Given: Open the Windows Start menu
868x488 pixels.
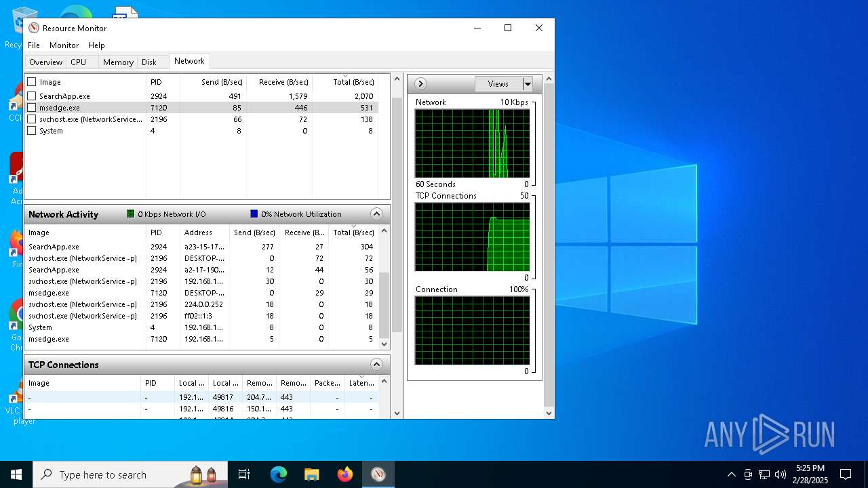Looking at the screenshot, I should (16, 474).
